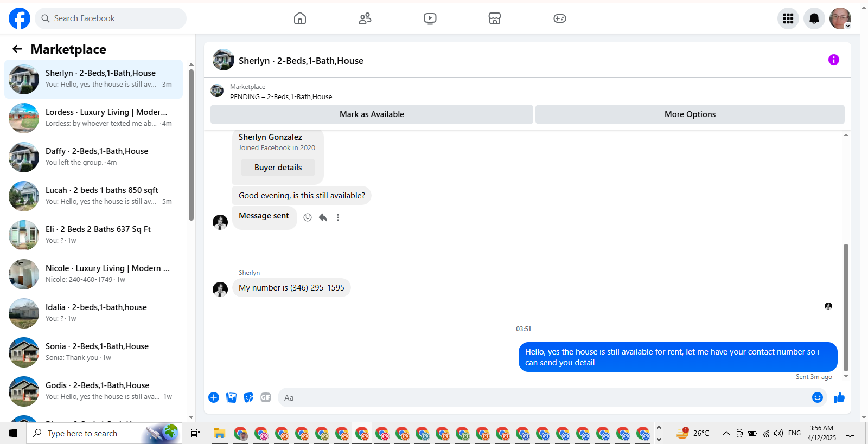Open the Idalia 2-beds,1-bath,house conversation
Image resolution: width=868 pixels, height=444 pixels.
pos(93,313)
